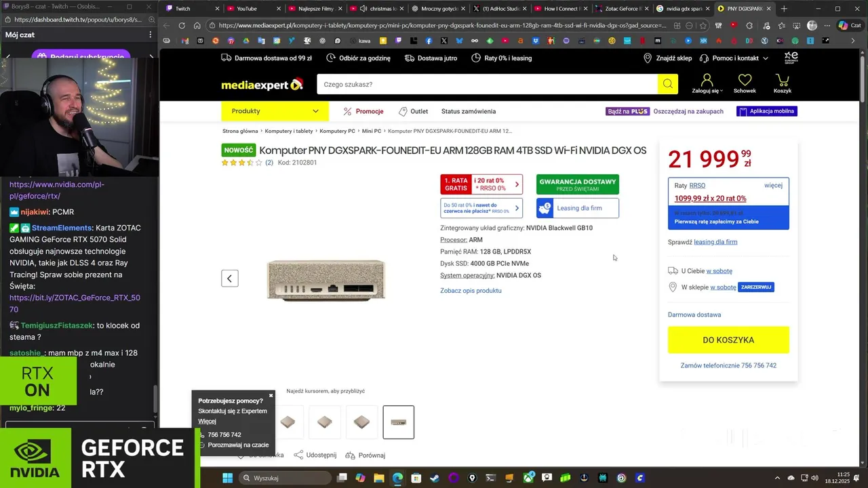The height and width of the screenshot is (488, 868).
Task: Click the Facebook bookmark icon
Action: point(429,41)
